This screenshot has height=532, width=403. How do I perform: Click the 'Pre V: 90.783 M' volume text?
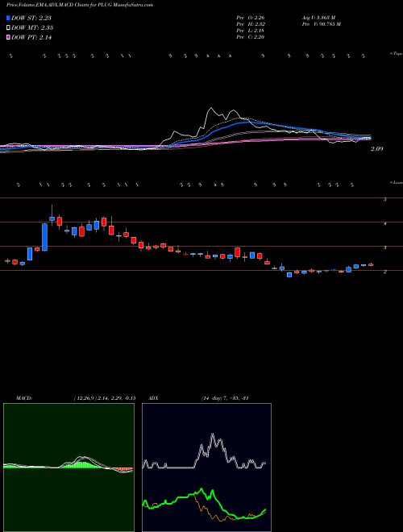pos(321,24)
